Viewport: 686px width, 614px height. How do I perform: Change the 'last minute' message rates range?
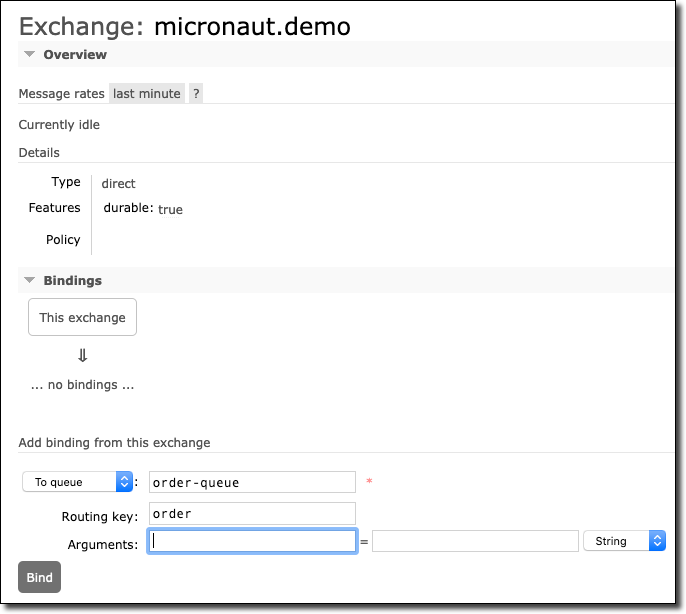point(146,93)
